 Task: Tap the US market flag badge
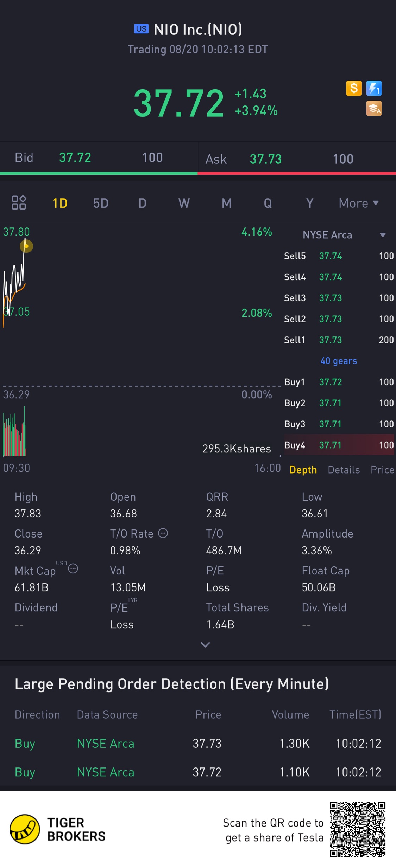click(142, 29)
